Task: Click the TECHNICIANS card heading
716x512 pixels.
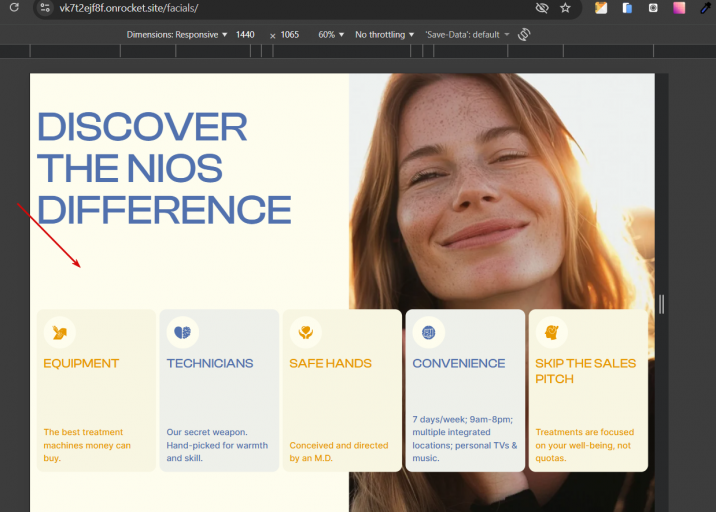Action: coord(210,364)
